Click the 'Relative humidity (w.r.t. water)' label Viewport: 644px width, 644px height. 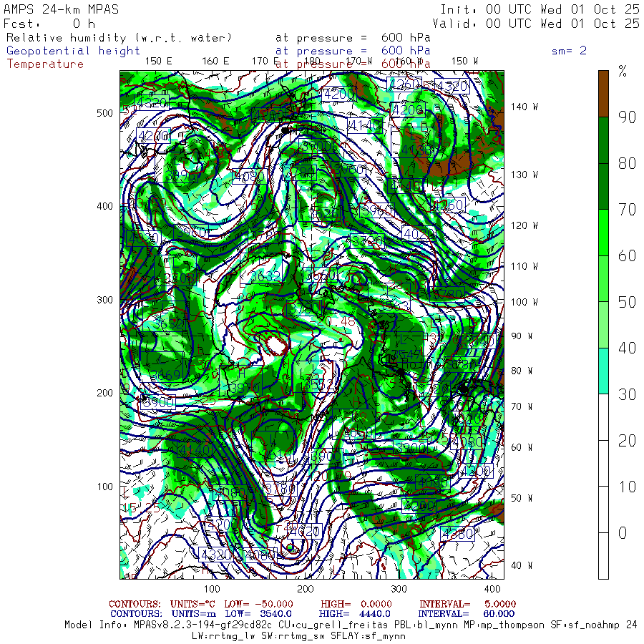click(x=119, y=37)
